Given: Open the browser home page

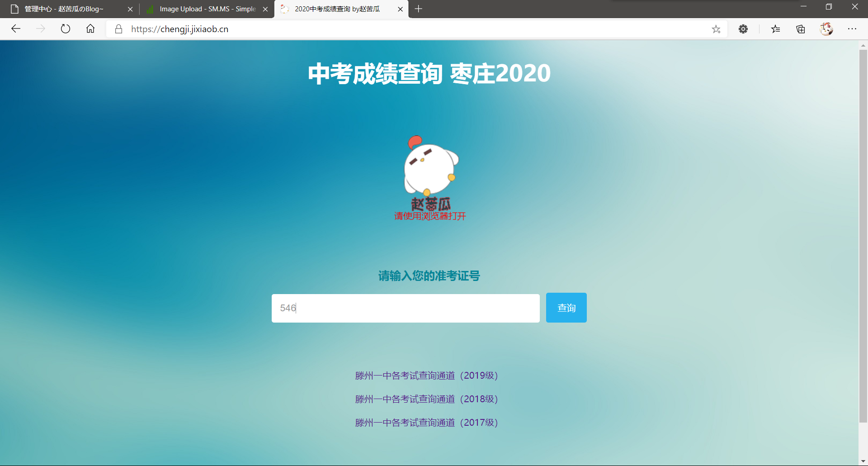Looking at the screenshot, I should pyautogui.click(x=90, y=29).
